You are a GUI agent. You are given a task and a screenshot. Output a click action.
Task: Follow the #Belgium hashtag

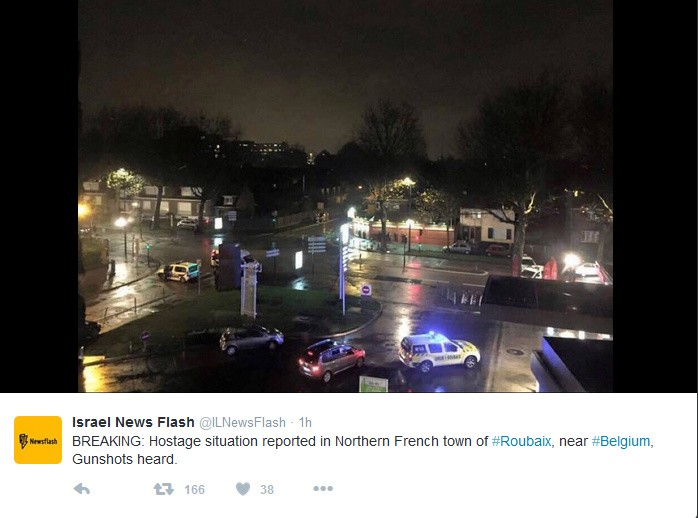tap(621, 441)
